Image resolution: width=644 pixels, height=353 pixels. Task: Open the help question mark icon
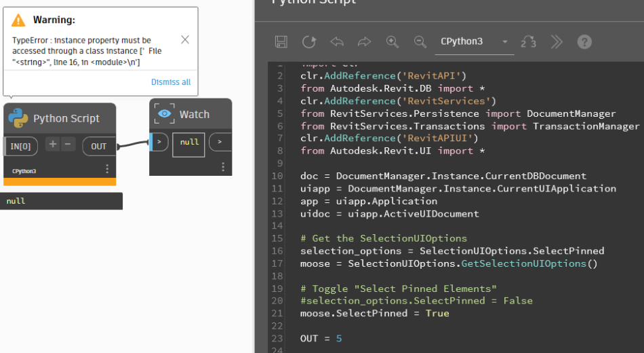tap(584, 42)
